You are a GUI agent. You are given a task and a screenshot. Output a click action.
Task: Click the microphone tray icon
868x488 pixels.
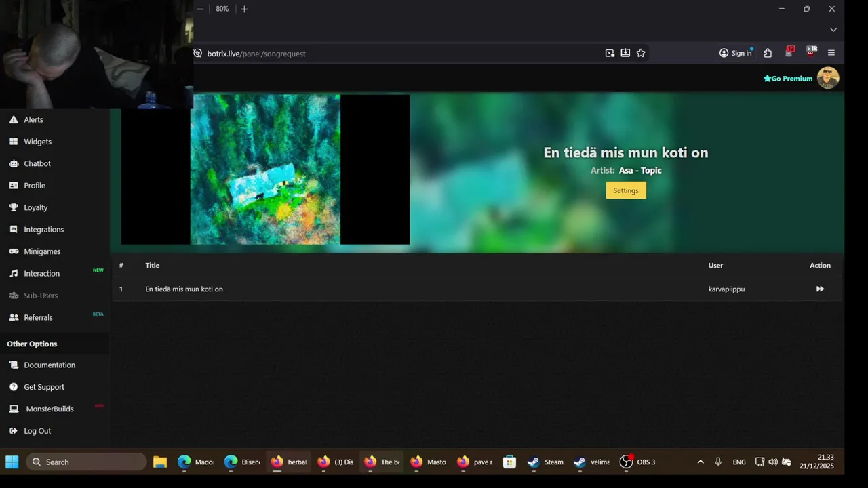[x=718, y=462]
